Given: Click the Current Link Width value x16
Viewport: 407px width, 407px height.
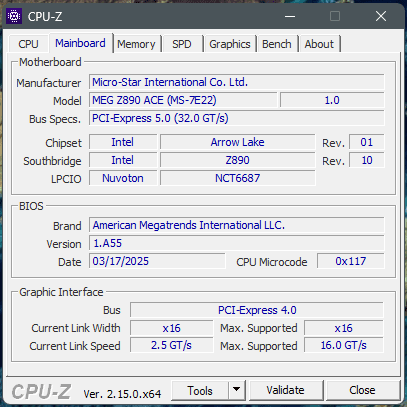Looking at the screenshot, I should [x=171, y=328].
